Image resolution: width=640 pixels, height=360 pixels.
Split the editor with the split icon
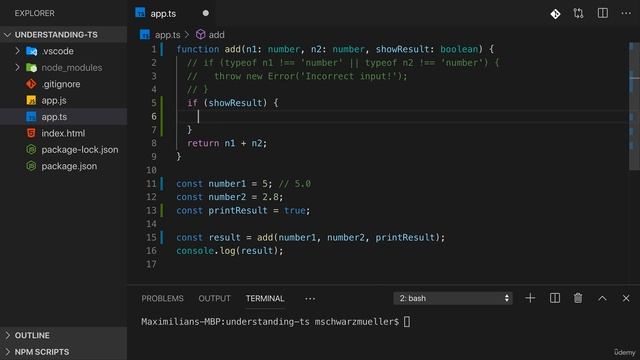coord(602,13)
